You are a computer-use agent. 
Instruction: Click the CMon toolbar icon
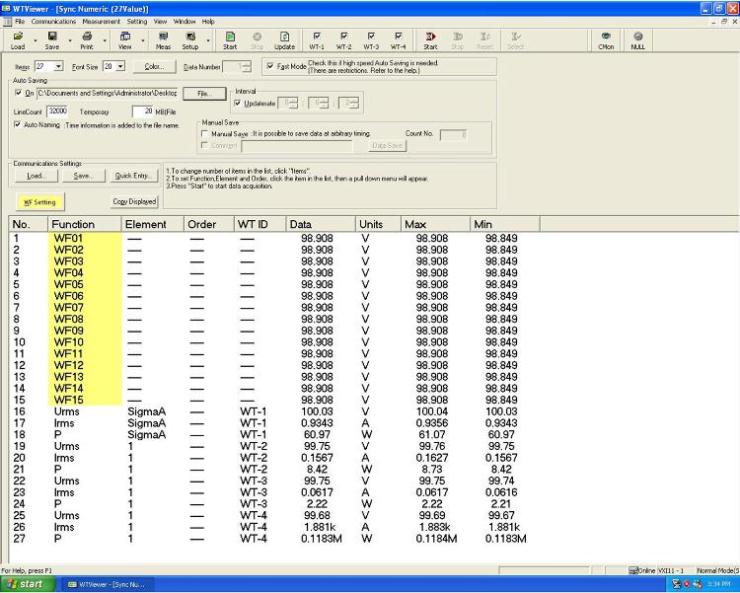tap(606, 39)
